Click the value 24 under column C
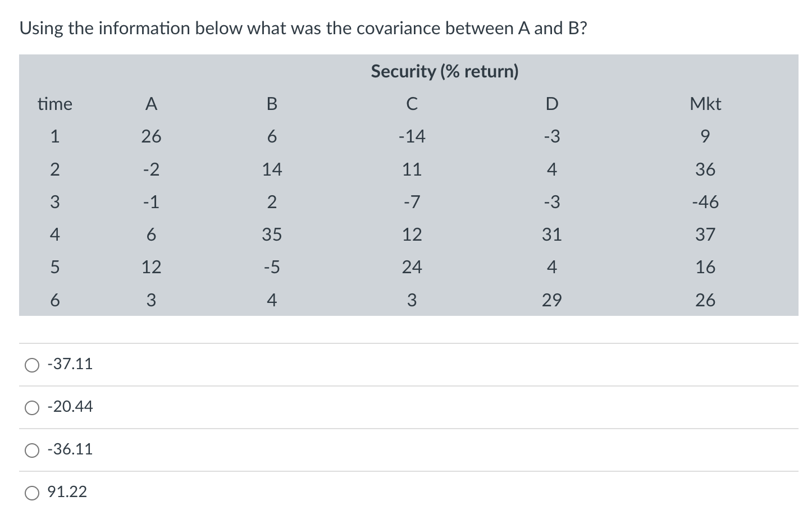Screen dimensions: 812x524 [413, 268]
